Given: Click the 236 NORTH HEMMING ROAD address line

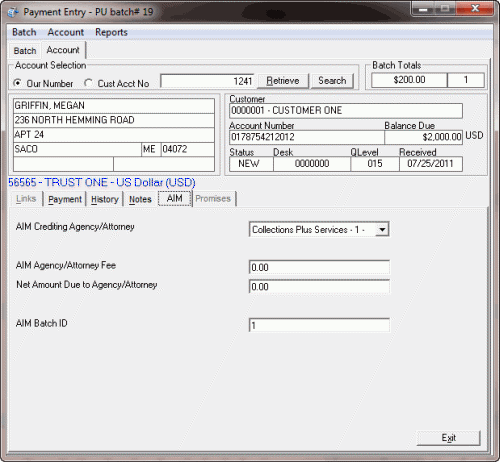Looking at the screenshot, I should (x=114, y=120).
